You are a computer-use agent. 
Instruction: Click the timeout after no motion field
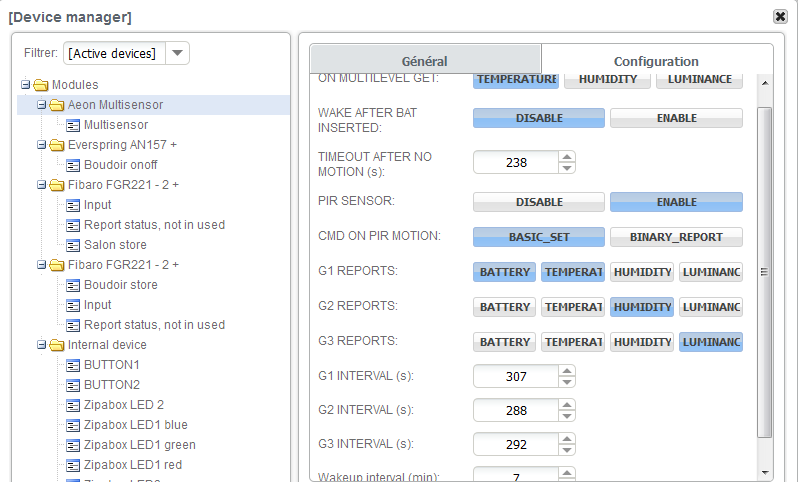[x=514, y=162]
